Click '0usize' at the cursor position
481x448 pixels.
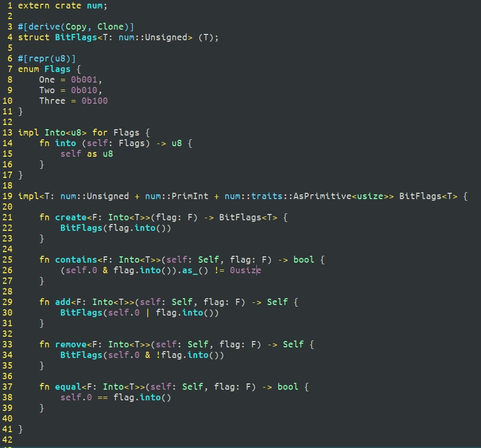(x=245, y=271)
